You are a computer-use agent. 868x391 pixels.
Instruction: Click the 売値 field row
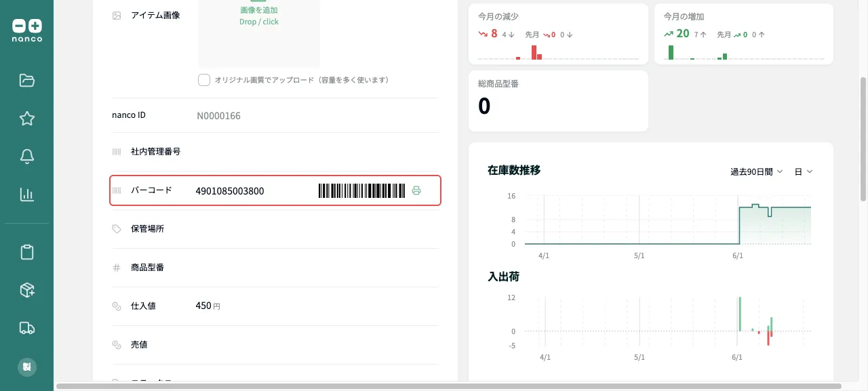click(275, 345)
